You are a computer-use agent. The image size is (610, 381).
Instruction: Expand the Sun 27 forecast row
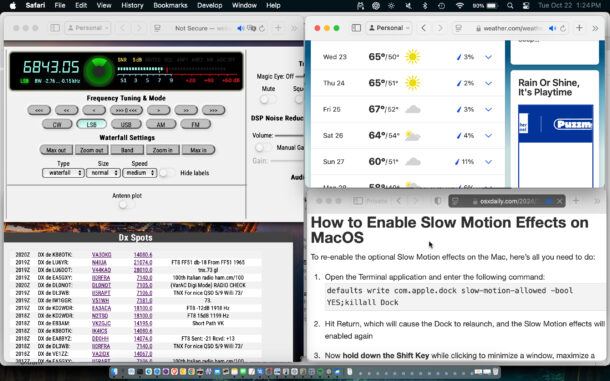488,162
